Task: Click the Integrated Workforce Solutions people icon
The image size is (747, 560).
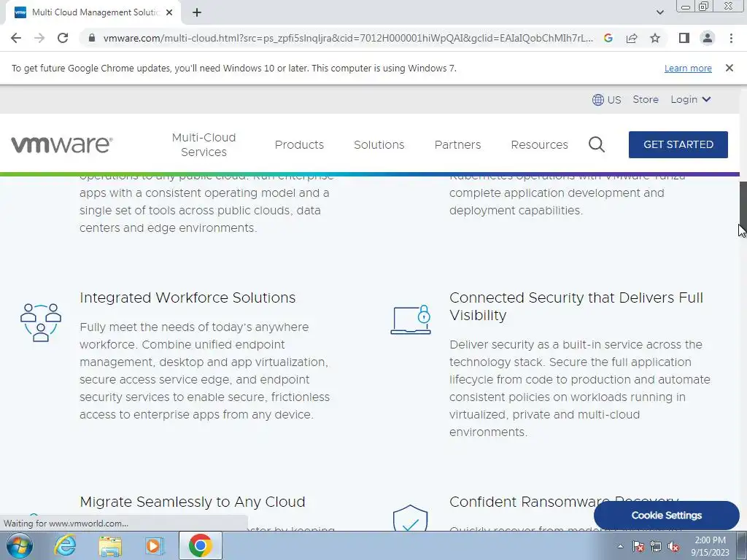Action: click(x=41, y=322)
